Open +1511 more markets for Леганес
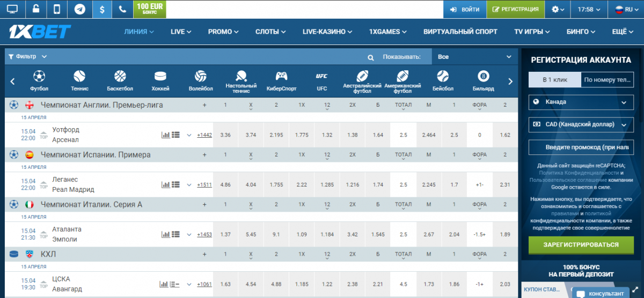Viewport: 644px width, 298px height. click(204, 185)
